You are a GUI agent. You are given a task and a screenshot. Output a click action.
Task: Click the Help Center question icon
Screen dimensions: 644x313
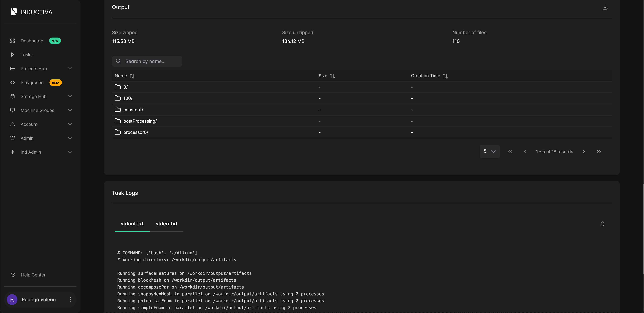[13, 275]
